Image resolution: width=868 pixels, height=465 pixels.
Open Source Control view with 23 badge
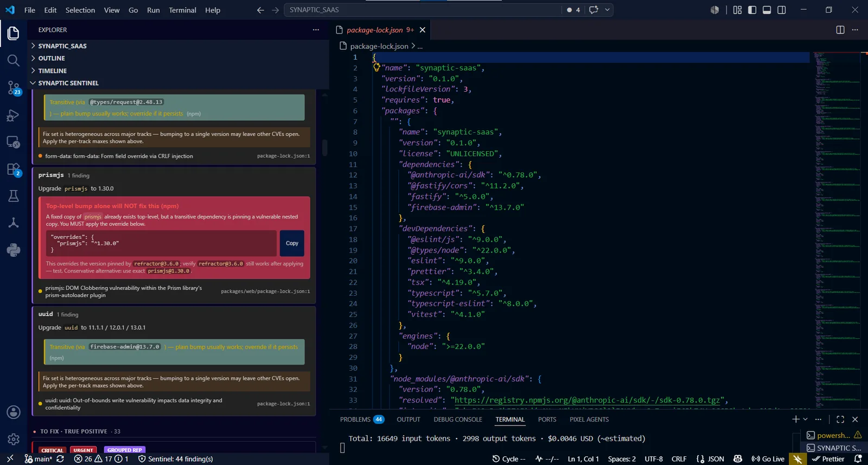pyautogui.click(x=14, y=88)
